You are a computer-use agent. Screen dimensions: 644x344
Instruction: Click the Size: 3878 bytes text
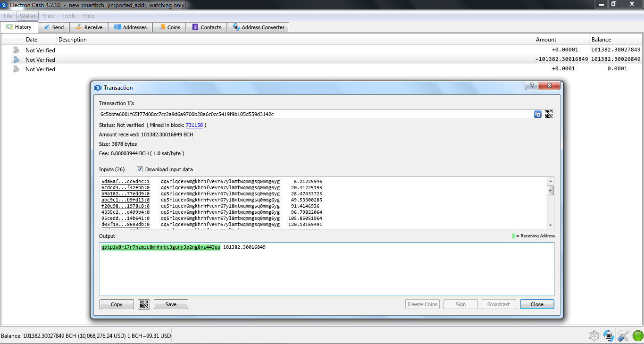click(118, 144)
